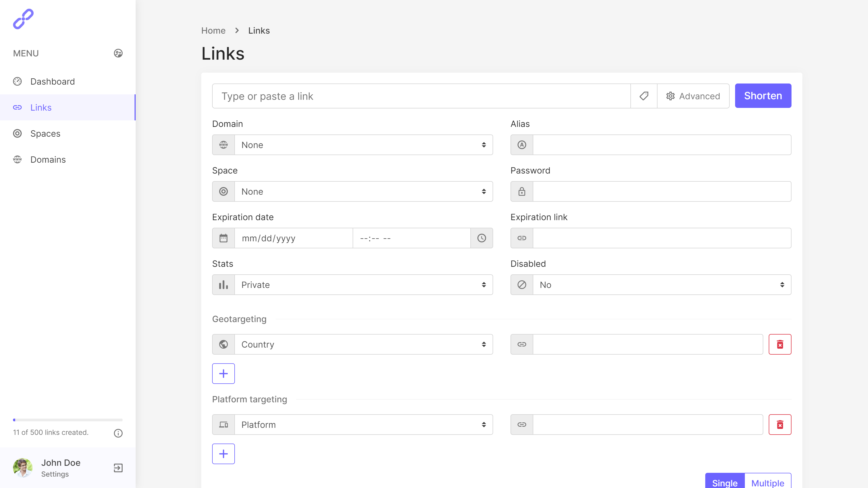Viewport: 868px width, 488px height.
Task: Click the info icon near links created
Action: click(x=118, y=433)
